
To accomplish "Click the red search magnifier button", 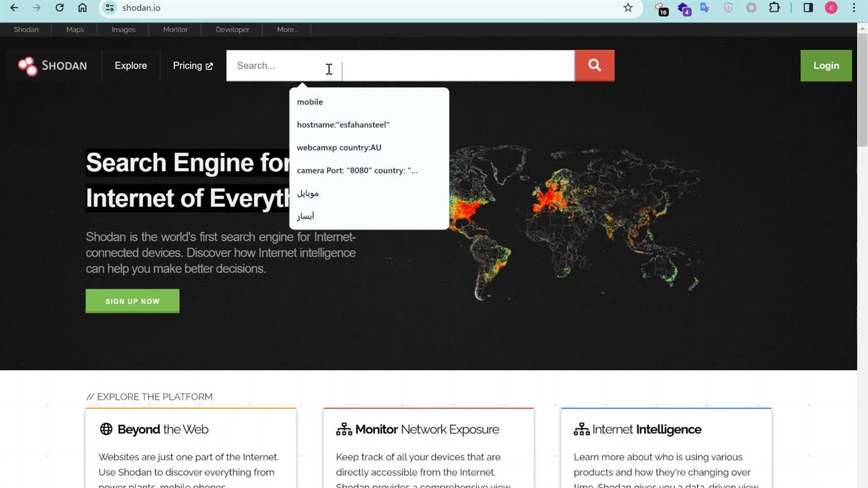I will [594, 66].
